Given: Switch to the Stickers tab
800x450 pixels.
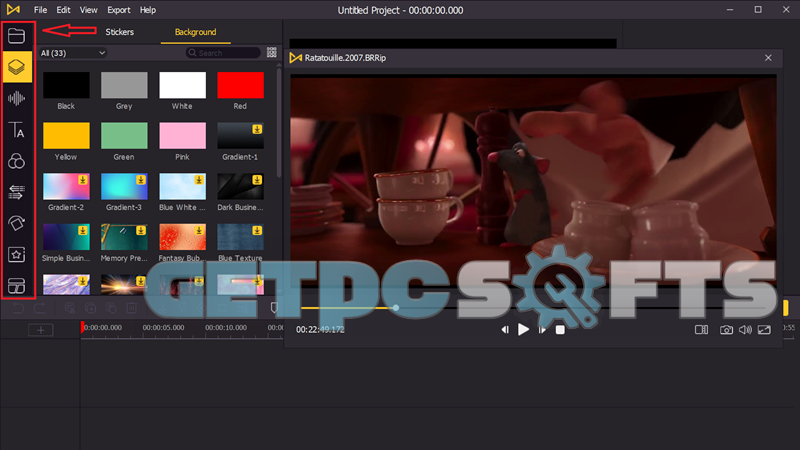Looking at the screenshot, I should point(119,32).
